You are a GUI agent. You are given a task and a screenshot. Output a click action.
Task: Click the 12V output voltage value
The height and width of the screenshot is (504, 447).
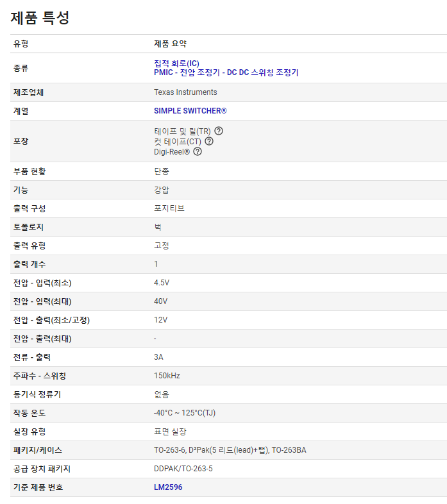[x=161, y=320]
